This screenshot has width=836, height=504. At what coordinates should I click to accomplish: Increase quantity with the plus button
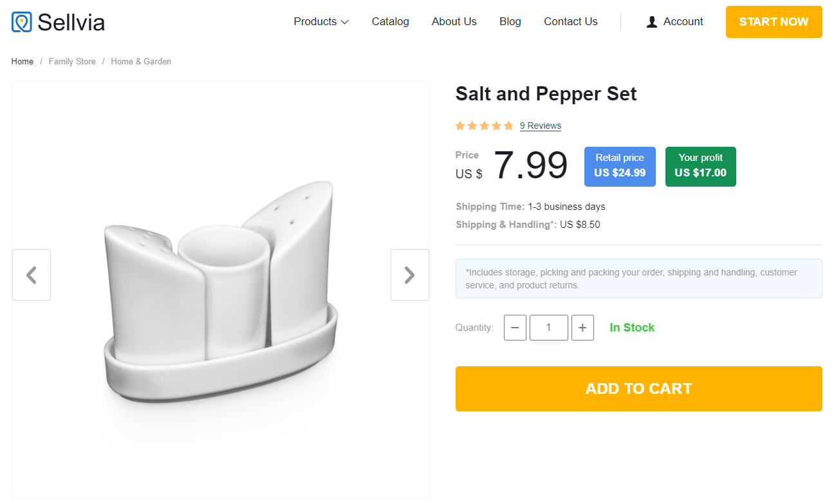(x=582, y=328)
